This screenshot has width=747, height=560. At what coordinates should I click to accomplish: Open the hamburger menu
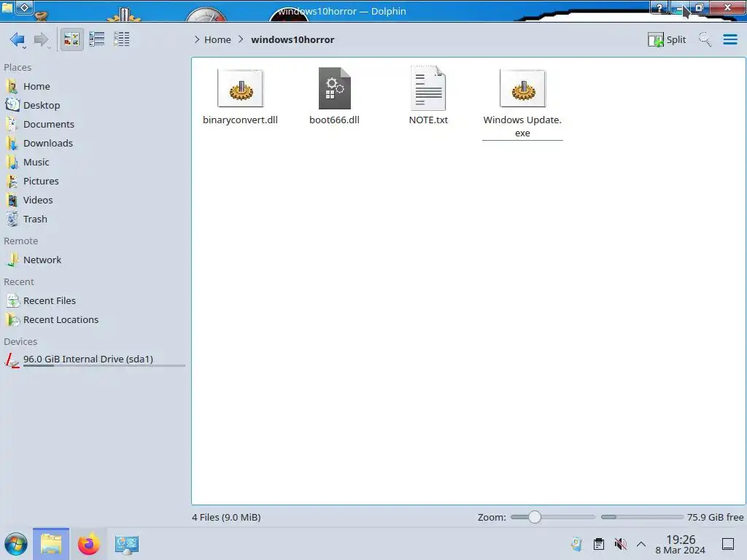click(729, 39)
